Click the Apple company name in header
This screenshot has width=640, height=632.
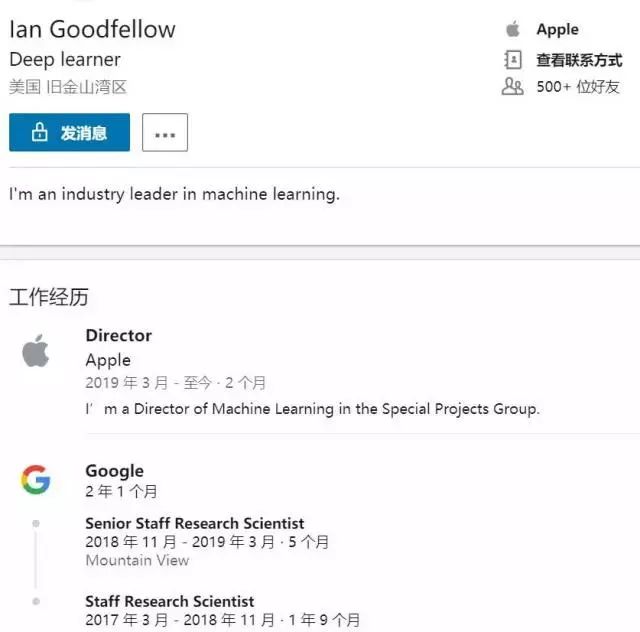click(x=558, y=30)
